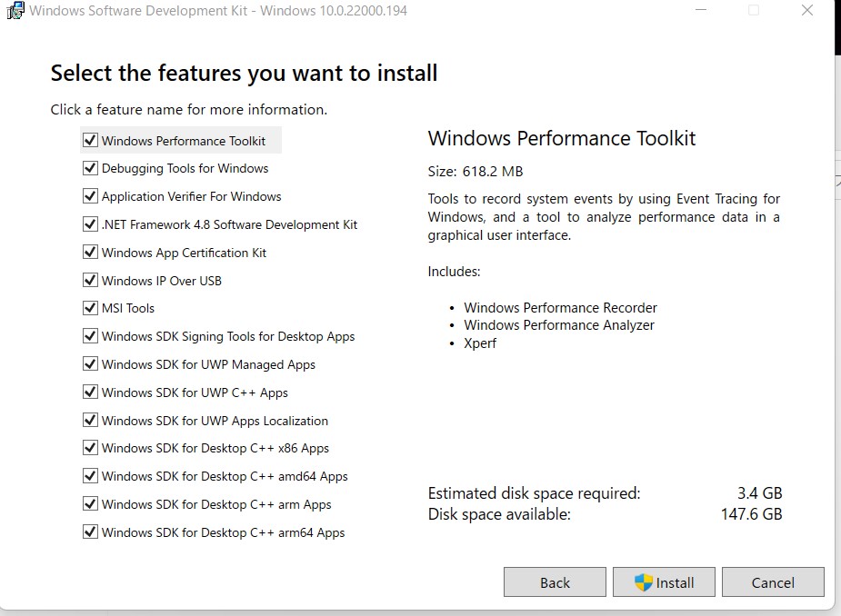Uncheck Debugging Tools for Windows checkbox
The height and width of the screenshot is (616, 841).
90,168
